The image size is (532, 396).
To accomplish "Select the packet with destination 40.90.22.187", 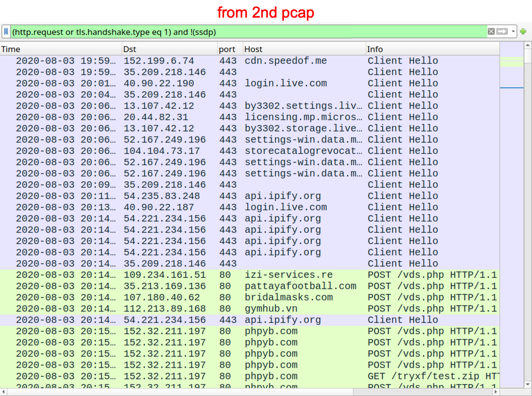I will [250, 207].
